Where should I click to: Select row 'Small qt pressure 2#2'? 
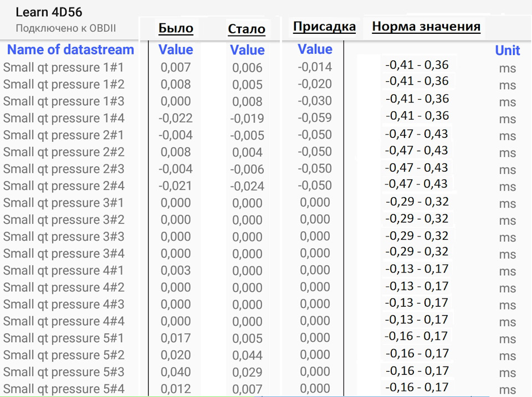click(266, 152)
